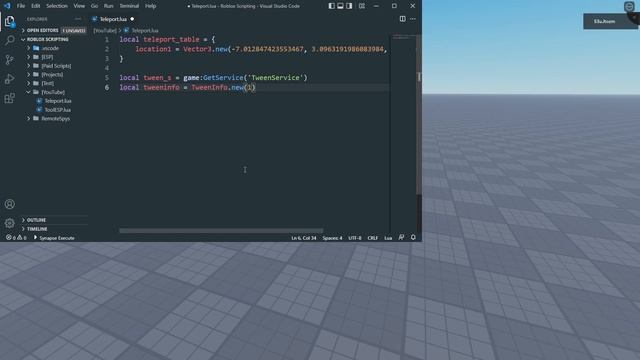Split the editor to the right
640x360 pixels.
tap(402, 19)
